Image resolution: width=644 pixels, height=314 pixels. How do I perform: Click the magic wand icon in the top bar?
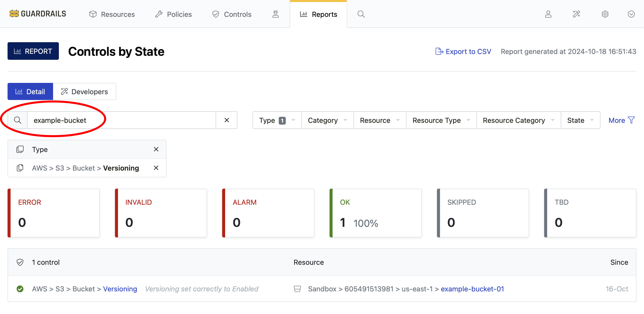pyautogui.click(x=576, y=14)
